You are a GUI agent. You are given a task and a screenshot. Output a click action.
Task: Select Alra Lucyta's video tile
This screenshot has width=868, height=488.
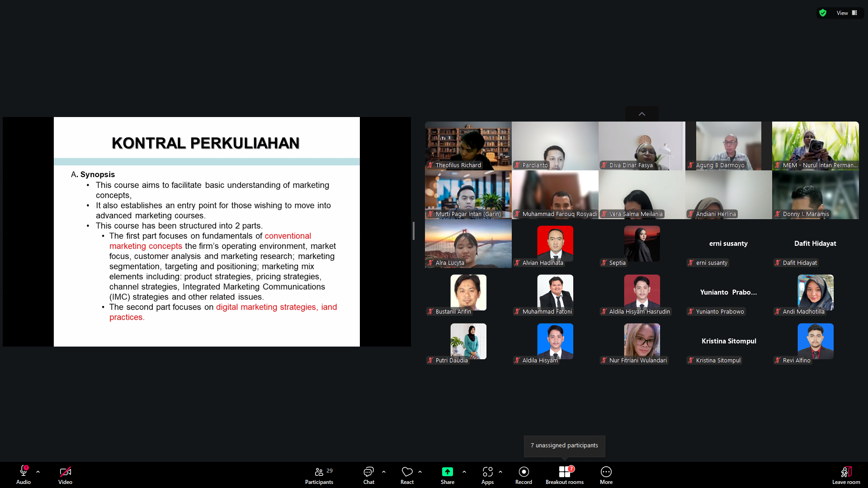[x=468, y=243]
